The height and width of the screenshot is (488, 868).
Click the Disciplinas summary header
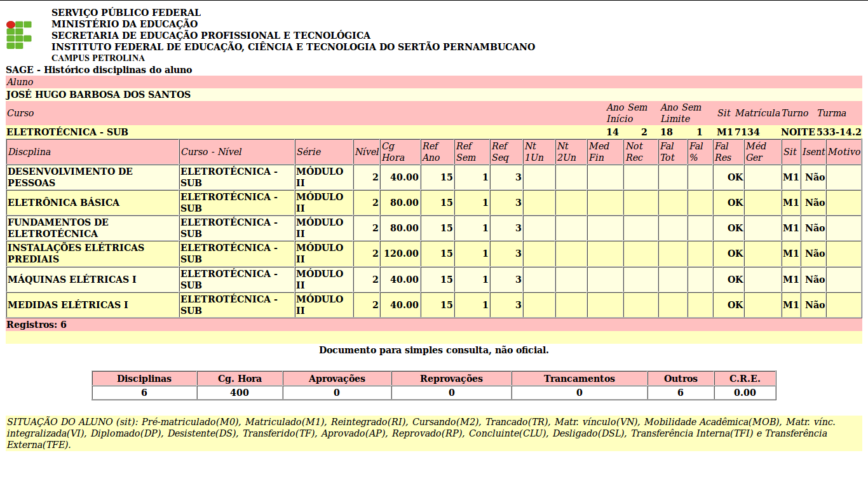pyautogui.click(x=144, y=379)
